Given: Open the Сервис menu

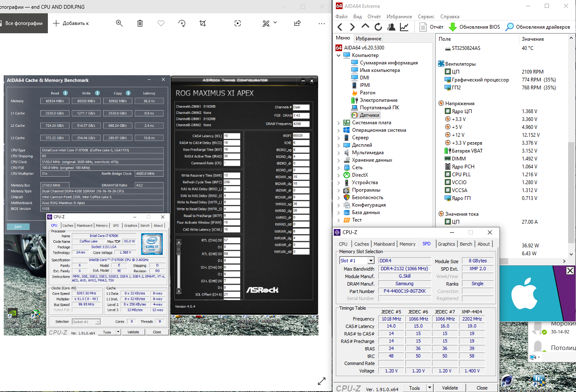Looking at the screenshot, I should pyautogui.click(x=426, y=17).
